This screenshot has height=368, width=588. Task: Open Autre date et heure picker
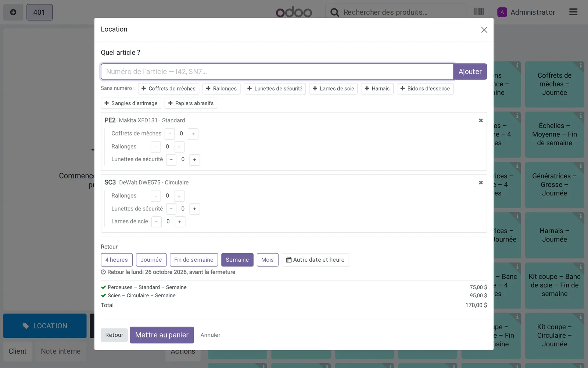click(x=315, y=260)
